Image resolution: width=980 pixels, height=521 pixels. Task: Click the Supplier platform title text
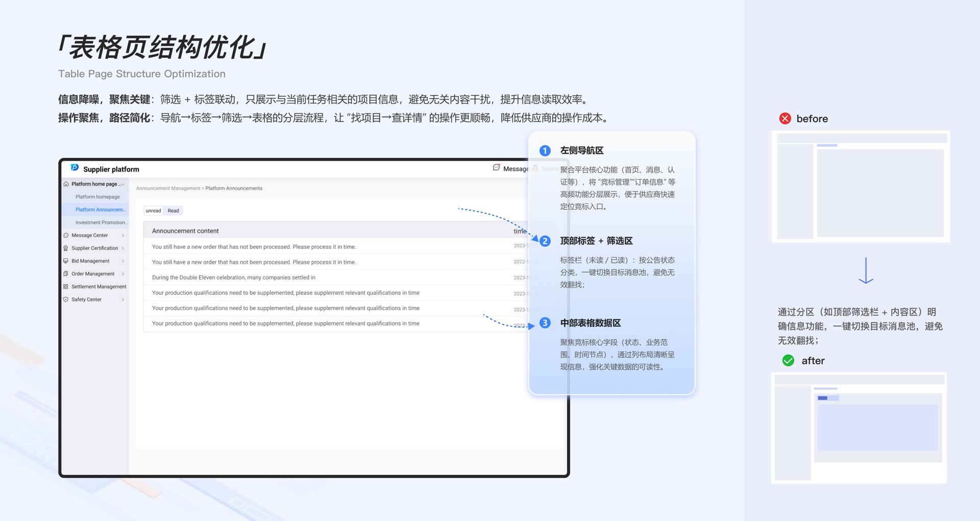pos(111,169)
